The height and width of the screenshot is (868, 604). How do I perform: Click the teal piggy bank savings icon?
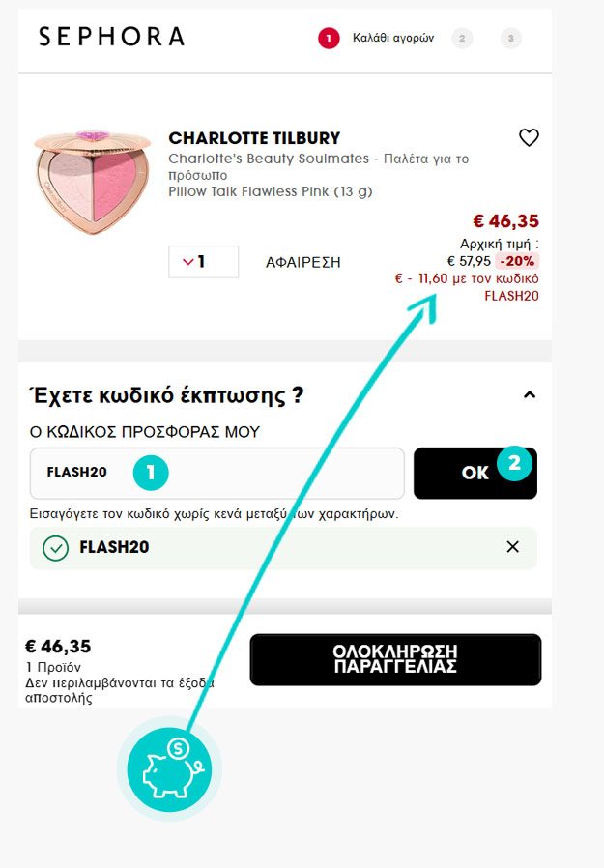click(169, 768)
